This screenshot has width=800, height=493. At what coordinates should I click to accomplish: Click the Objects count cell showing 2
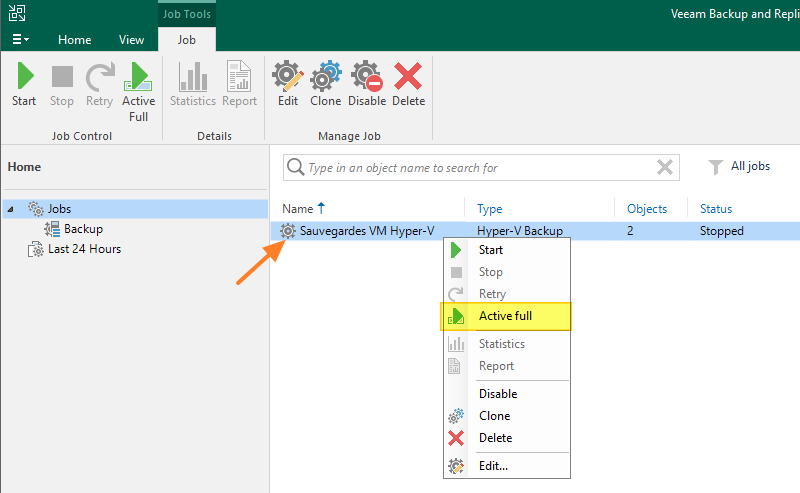pyautogui.click(x=630, y=231)
